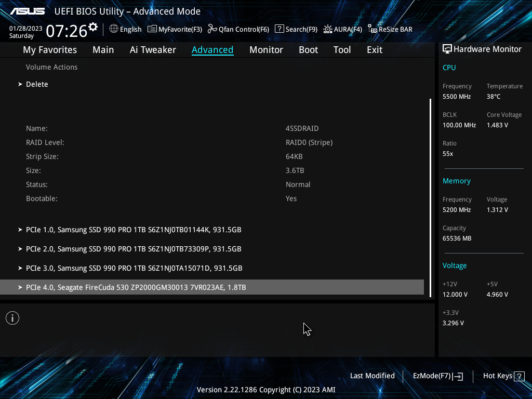532x399 pixels.
Task: Click the 3.6TB size value
Action: [x=295, y=170]
